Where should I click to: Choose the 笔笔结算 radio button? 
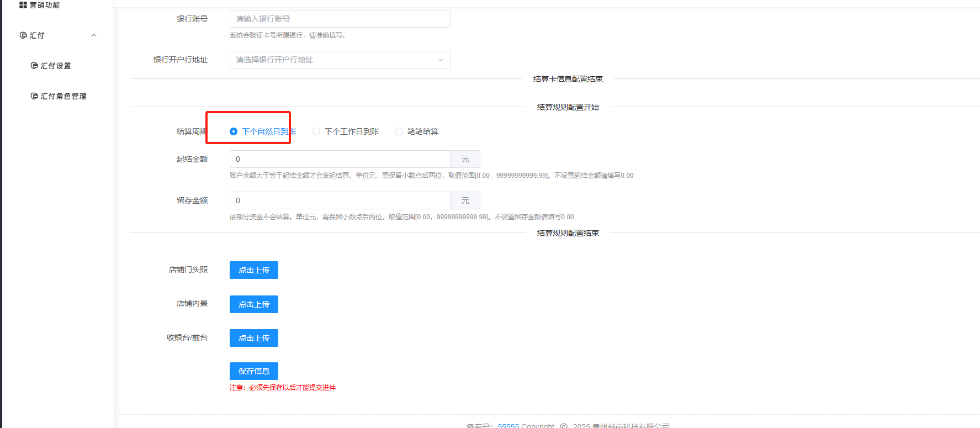[x=399, y=131]
